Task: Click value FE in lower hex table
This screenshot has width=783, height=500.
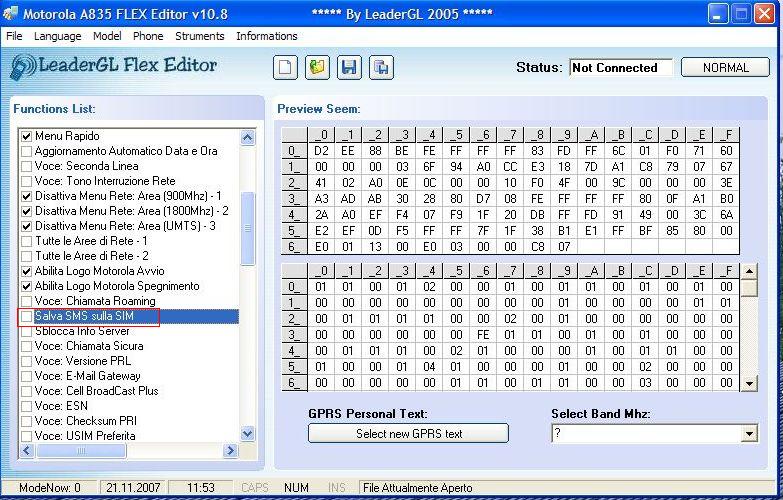Action: tap(483, 335)
